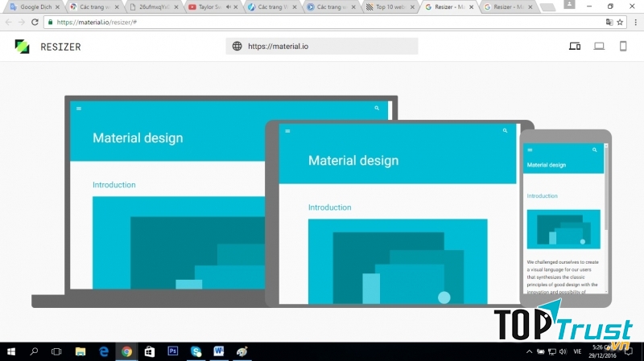Open Skype from taskbar
The image size is (644, 361).
click(x=196, y=351)
